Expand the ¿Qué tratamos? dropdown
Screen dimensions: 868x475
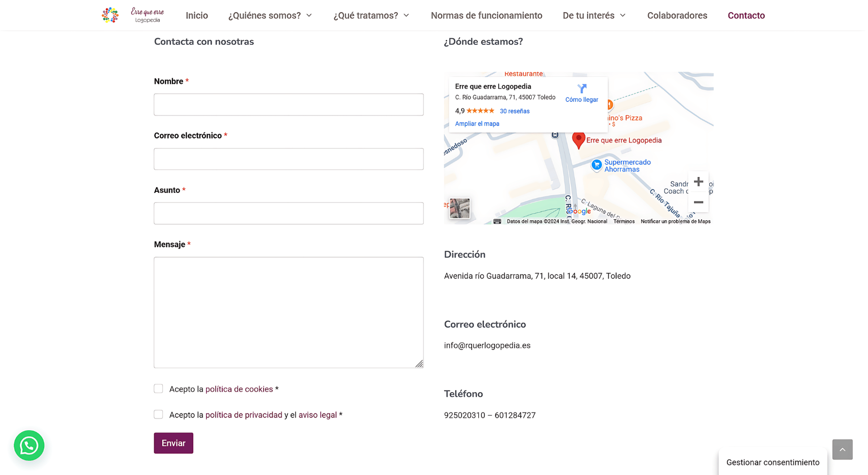pyautogui.click(x=371, y=15)
